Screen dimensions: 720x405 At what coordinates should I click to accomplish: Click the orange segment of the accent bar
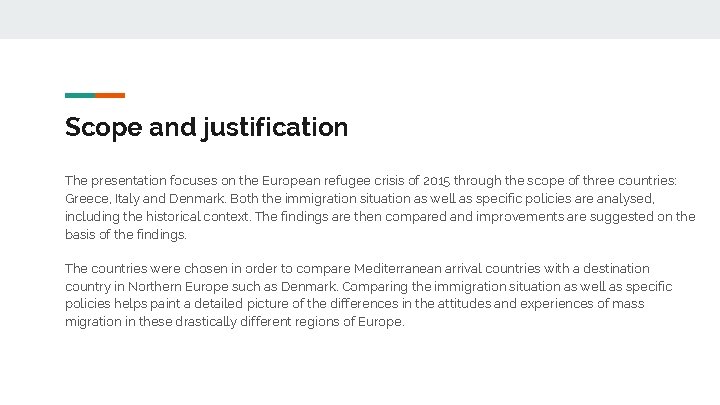pyautogui.click(x=110, y=95)
